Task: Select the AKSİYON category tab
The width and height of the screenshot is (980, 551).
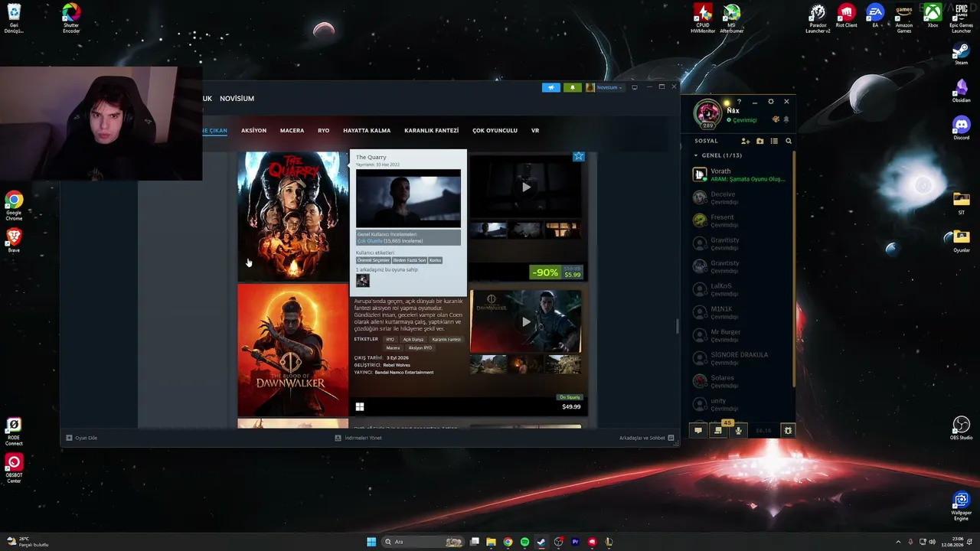Action: [254, 131]
